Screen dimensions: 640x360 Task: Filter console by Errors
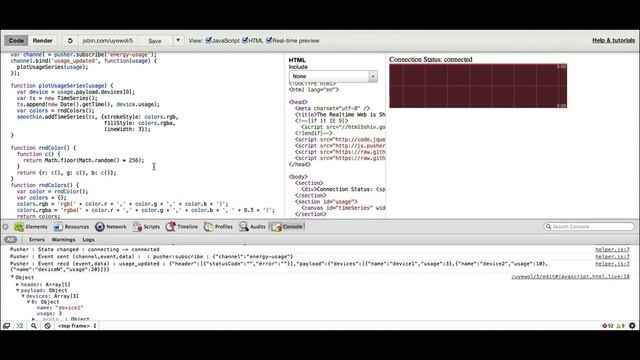coord(37,240)
